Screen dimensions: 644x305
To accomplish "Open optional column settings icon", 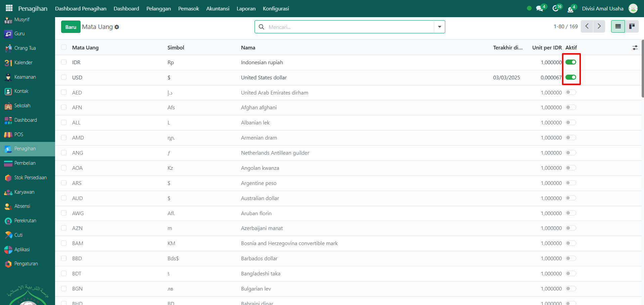I will [x=635, y=48].
